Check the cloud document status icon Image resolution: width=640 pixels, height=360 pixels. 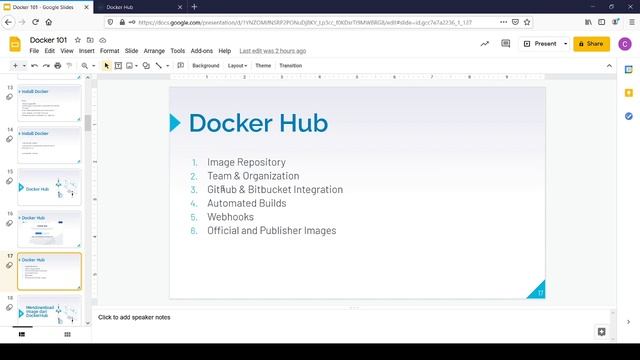click(103, 40)
